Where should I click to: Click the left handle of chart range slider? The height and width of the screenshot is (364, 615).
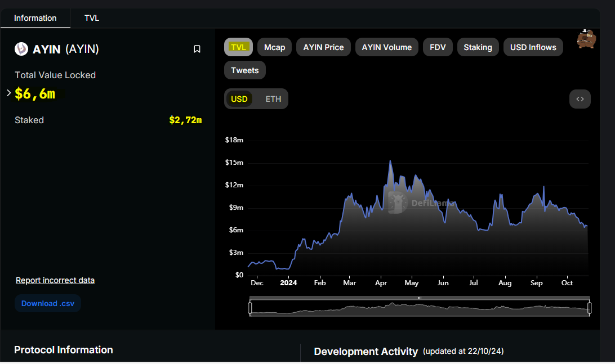coord(250,308)
